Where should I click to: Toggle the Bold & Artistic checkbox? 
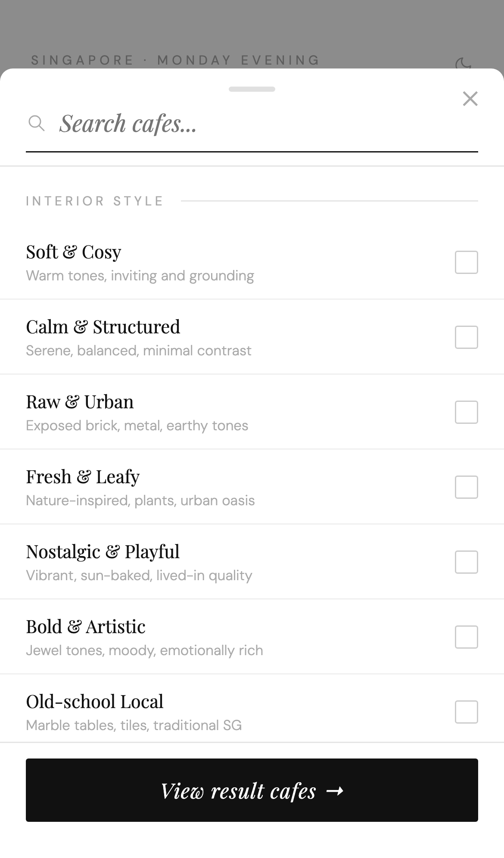coord(466,637)
